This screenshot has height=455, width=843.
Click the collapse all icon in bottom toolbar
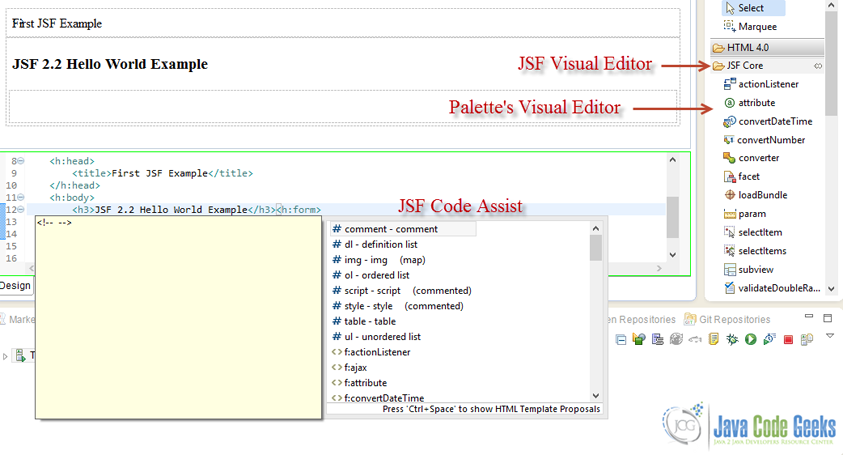point(621,339)
